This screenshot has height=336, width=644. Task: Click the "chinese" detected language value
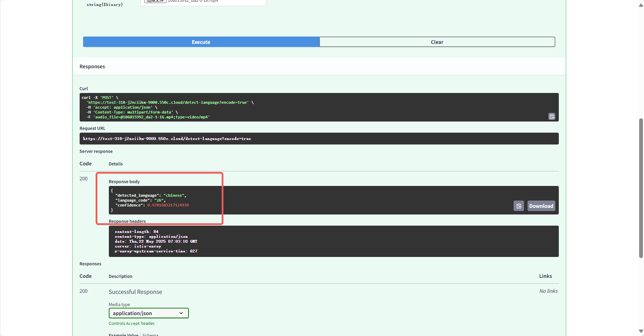pyautogui.click(x=174, y=195)
